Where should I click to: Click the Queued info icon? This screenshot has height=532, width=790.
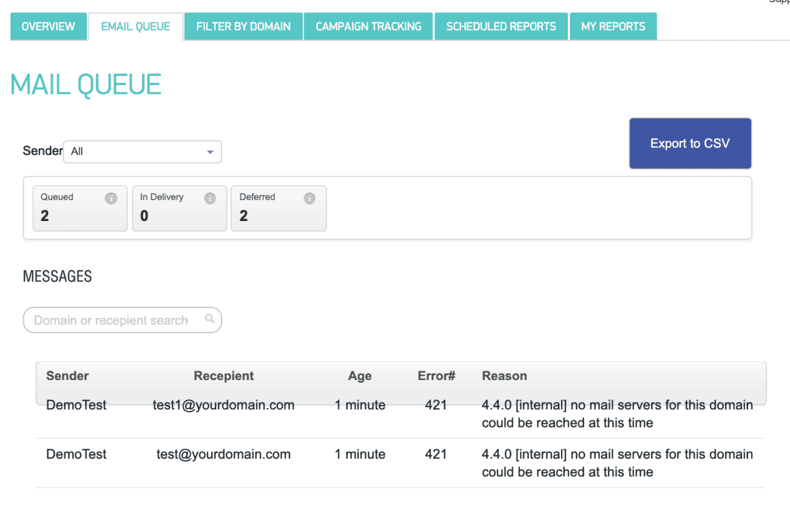coord(111,198)
